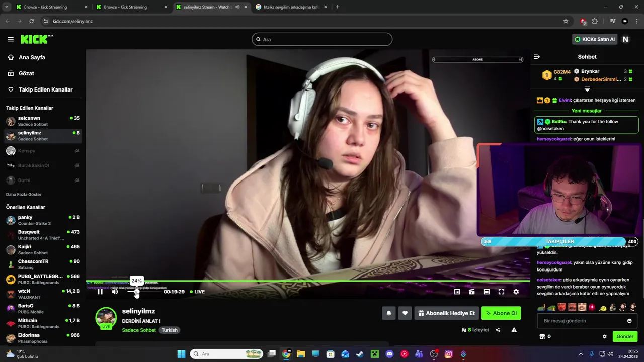Follow channel with heart button
644x362 pixels.
click(405, 313)
